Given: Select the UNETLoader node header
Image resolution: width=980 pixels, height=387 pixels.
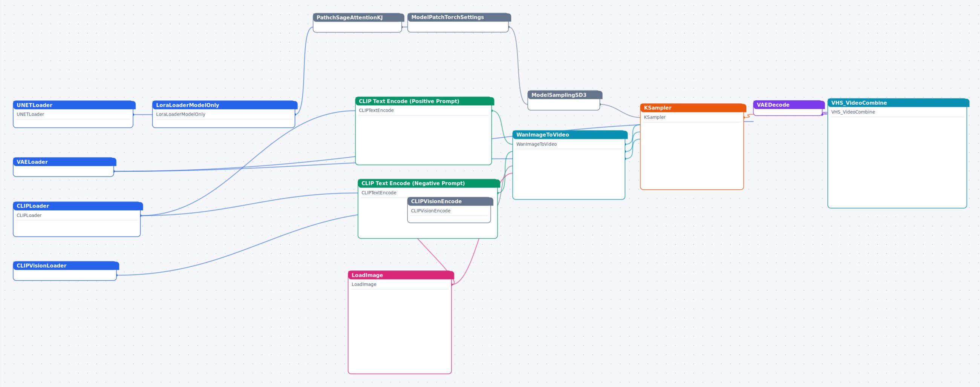Looking at the screenshot, I should coord(74,105).
